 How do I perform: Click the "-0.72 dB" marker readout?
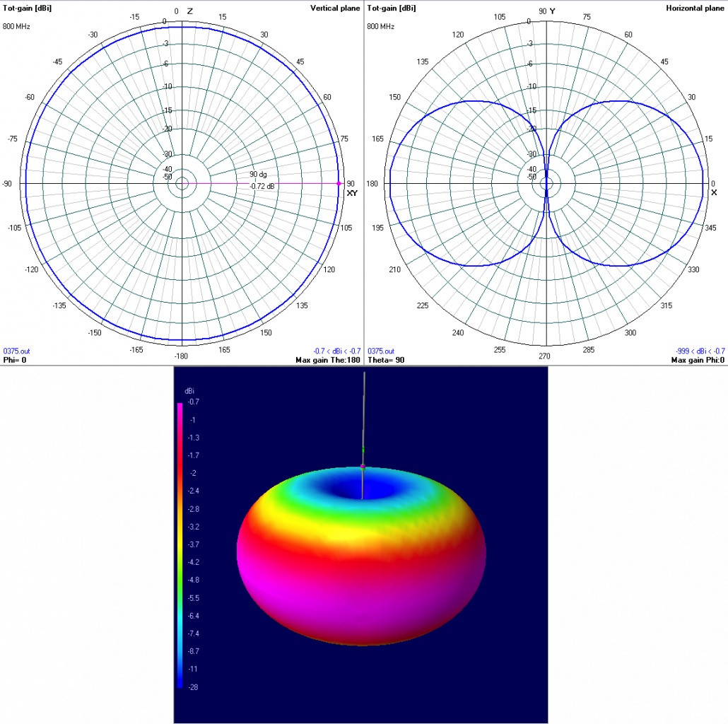(x=262, y=186)
